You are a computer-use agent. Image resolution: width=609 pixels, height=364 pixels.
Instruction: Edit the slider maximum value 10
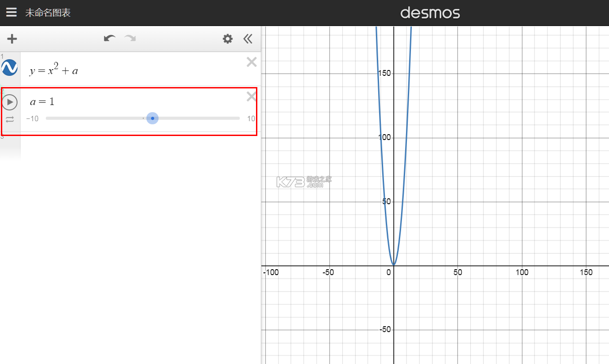point(251,118)
